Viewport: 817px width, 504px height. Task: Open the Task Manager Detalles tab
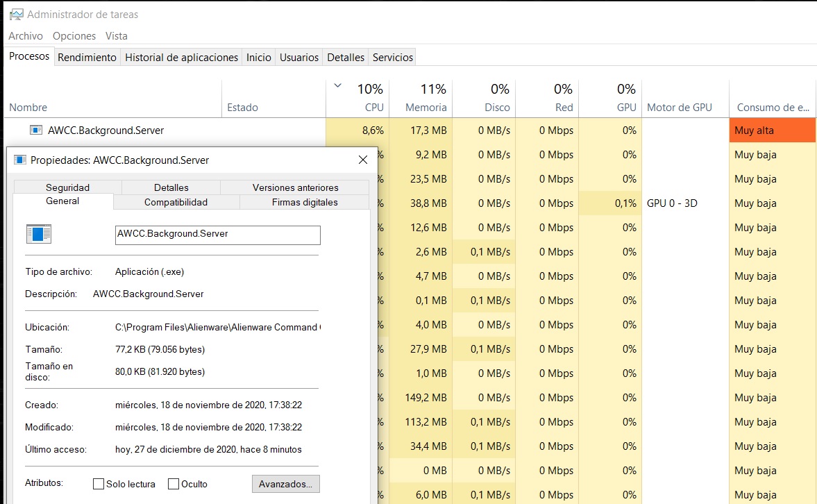tap(346, 58)
